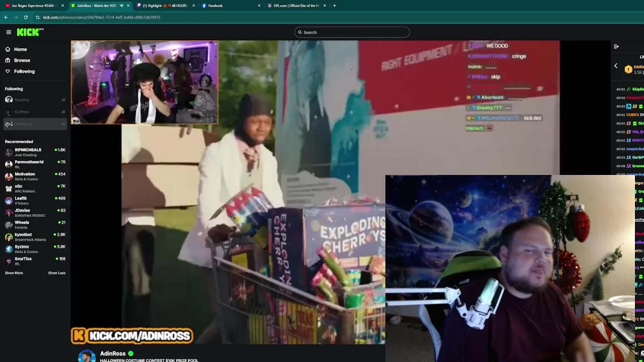Go back using the browser back arrow
This screenshot has width=644, height=362.
[x=6, y=17]
